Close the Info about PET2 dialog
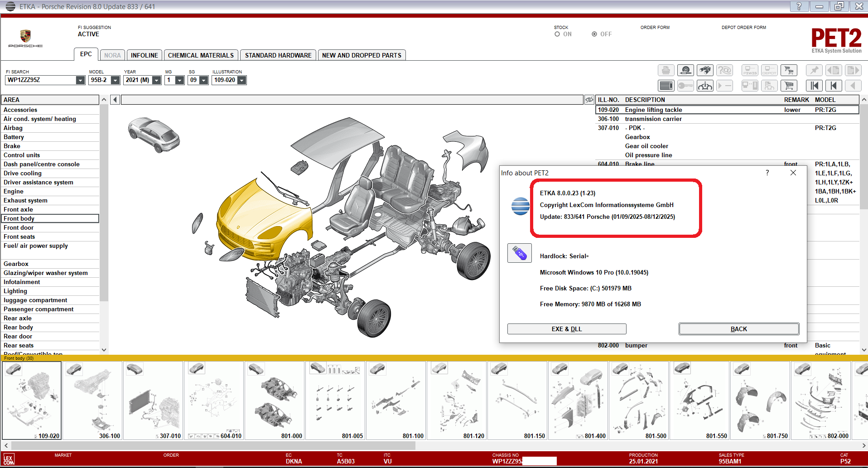 coord(793,173)
